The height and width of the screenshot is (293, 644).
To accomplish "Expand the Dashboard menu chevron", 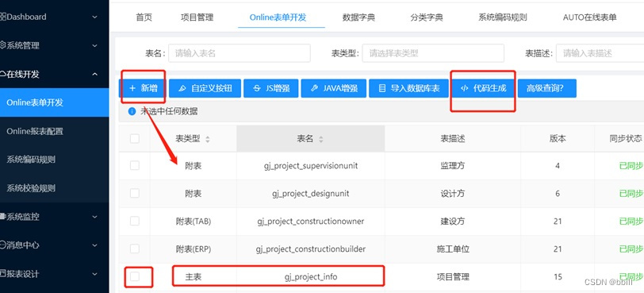I will click(x=95, y=17).
